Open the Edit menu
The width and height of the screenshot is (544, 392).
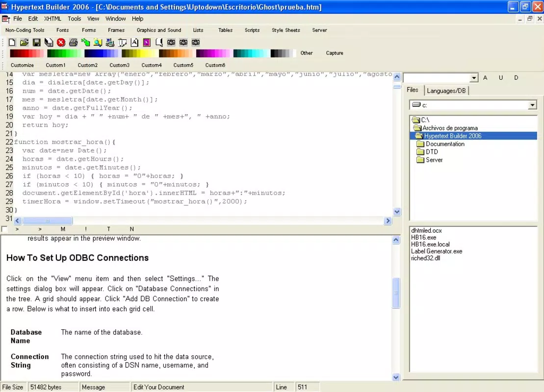click(x=33, y=19)
